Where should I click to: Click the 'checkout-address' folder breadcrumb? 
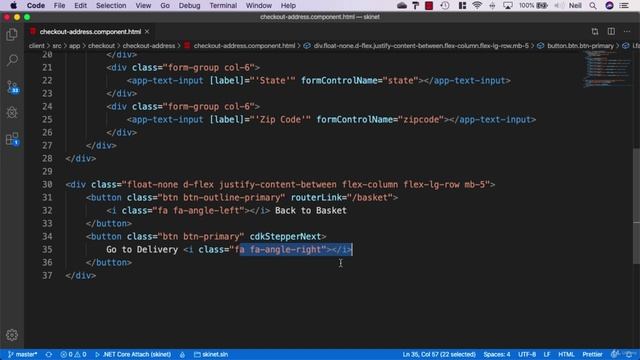pyautogui.click(x=149, y=46)
